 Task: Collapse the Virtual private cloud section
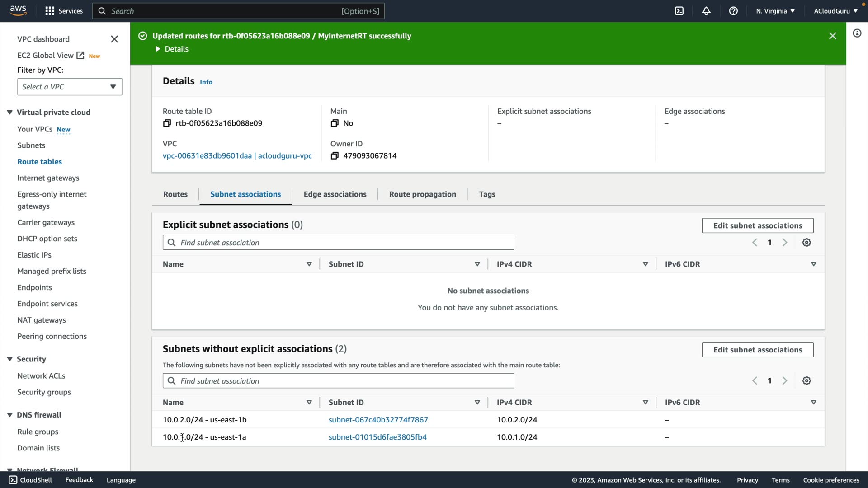pos(9,112)
